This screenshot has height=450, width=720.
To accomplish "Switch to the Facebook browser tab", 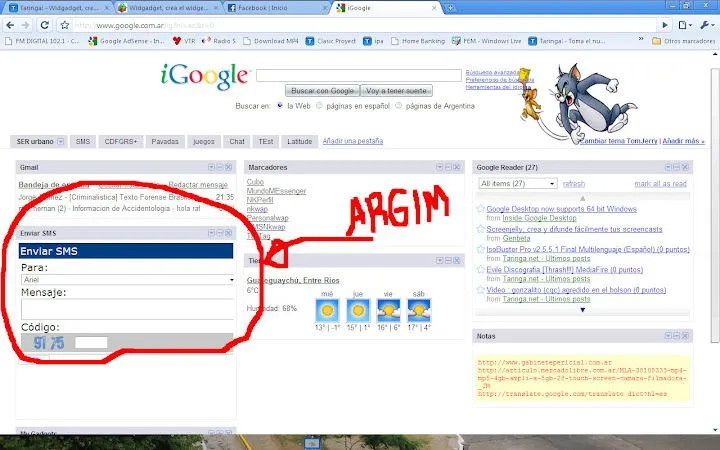I will point(277,8).
